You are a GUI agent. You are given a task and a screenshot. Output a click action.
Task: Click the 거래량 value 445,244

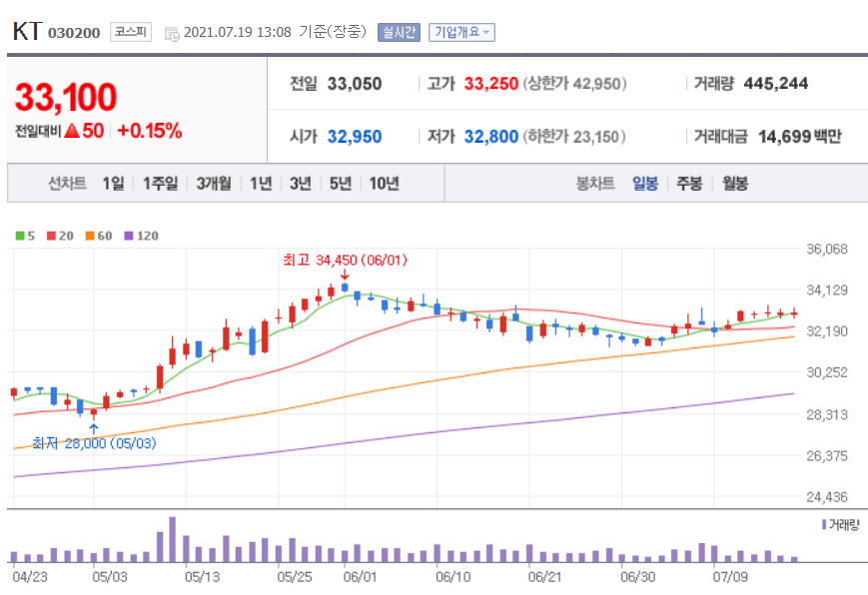pos(776,84)
